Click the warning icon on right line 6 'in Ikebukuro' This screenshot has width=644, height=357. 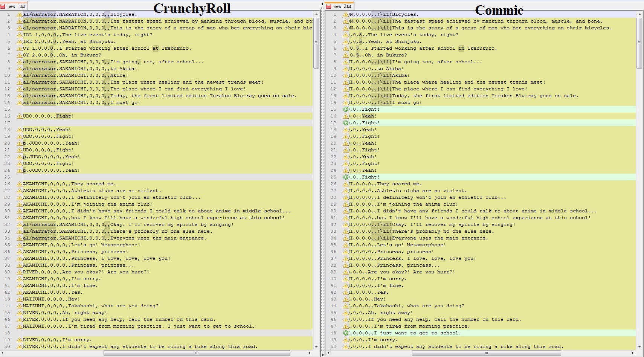click(x=346, y=48)
